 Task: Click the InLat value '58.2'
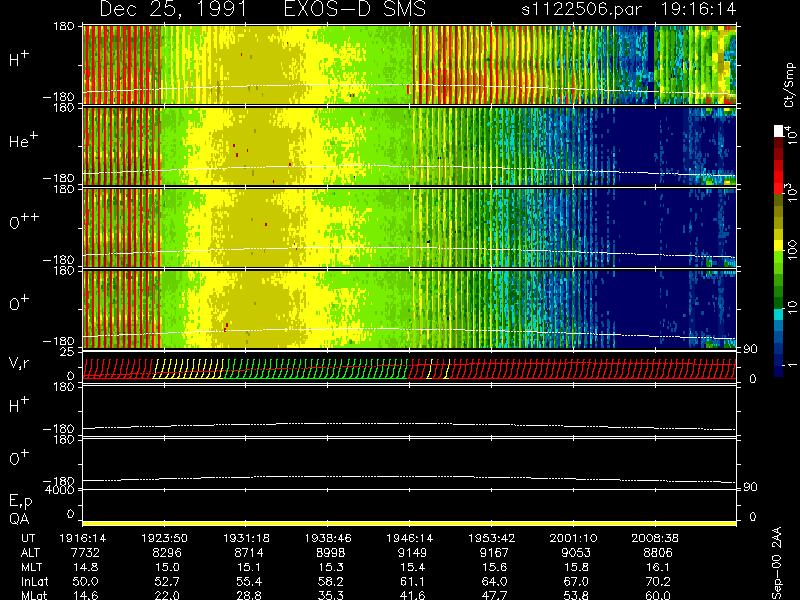(330, 581)
